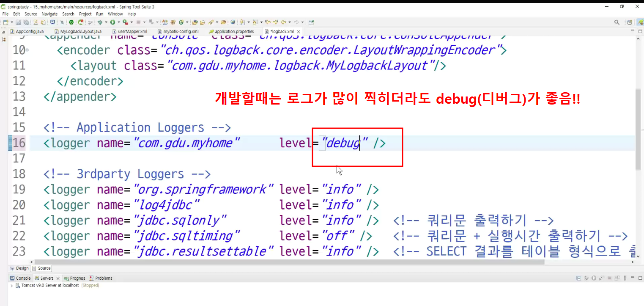Click the Next Annotation icon
644x306 pixels.
pos(243,22)
